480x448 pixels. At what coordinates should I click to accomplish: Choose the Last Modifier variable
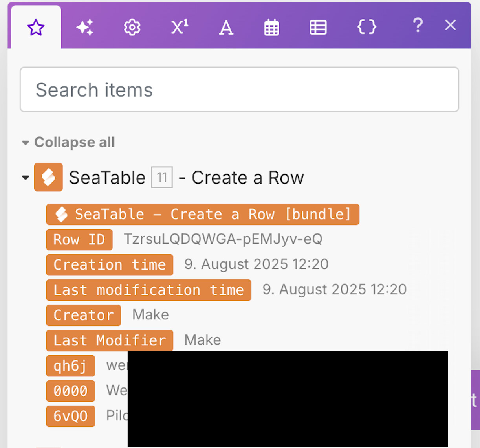tap(109, 340)
